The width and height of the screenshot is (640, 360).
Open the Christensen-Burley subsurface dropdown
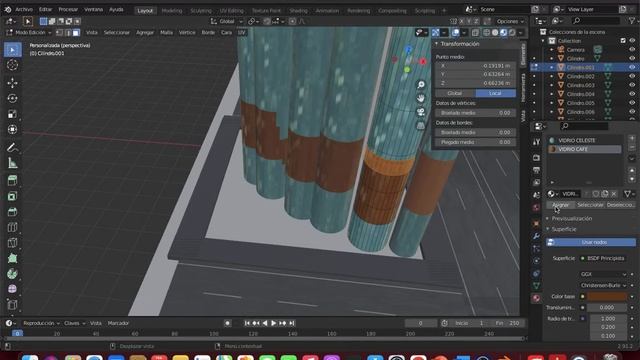click(603, 285)
